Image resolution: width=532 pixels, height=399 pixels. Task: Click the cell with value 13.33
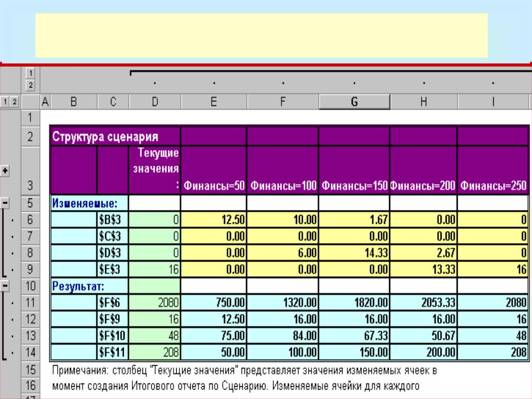pos(423,269)
